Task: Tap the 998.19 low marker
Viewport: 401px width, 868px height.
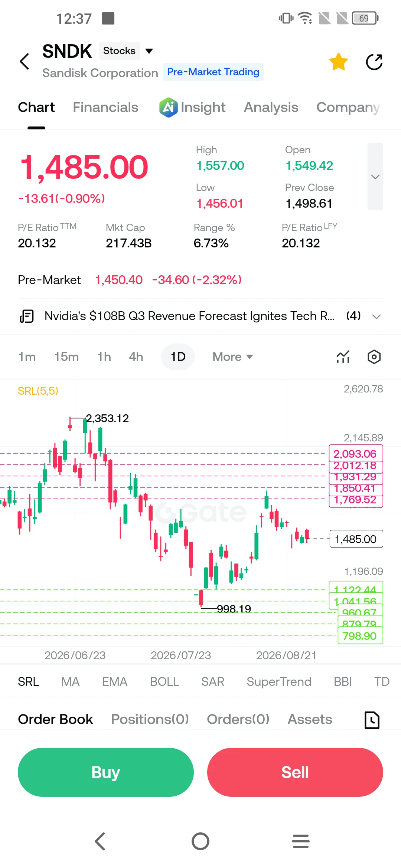Action: [x=234, y=609]
